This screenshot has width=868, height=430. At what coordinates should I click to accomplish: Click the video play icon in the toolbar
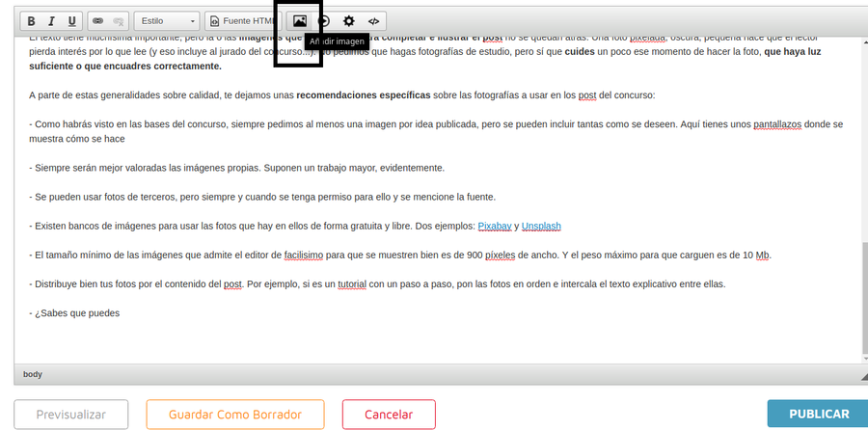tap(325, 20)
